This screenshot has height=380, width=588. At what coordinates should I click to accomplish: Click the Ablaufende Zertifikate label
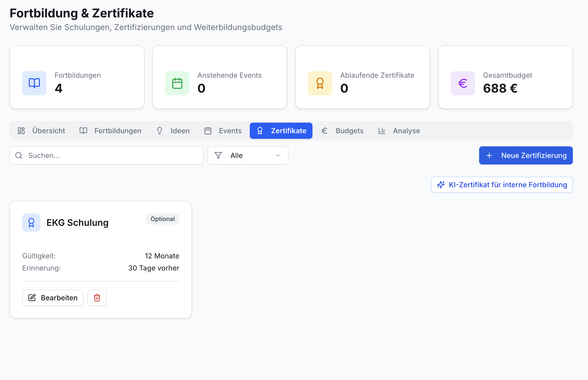tap(377, 75)
